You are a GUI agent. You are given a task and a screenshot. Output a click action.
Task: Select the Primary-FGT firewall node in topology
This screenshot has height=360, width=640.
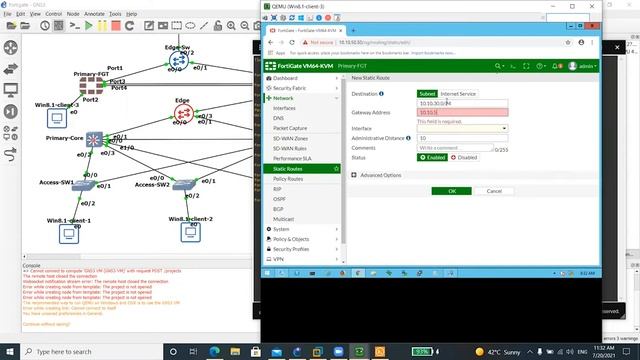(91, 85)
